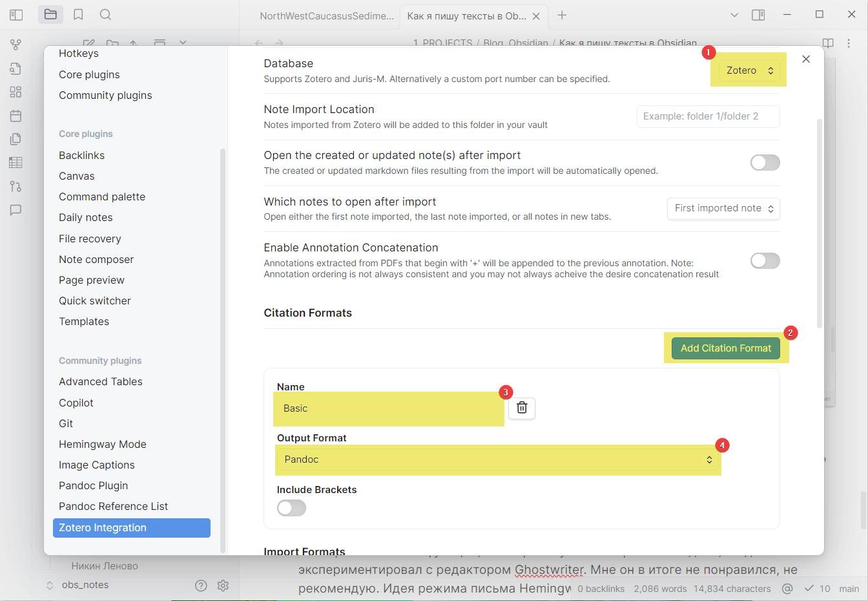Click the search icon in the top toolbar

tap(105, 14)
